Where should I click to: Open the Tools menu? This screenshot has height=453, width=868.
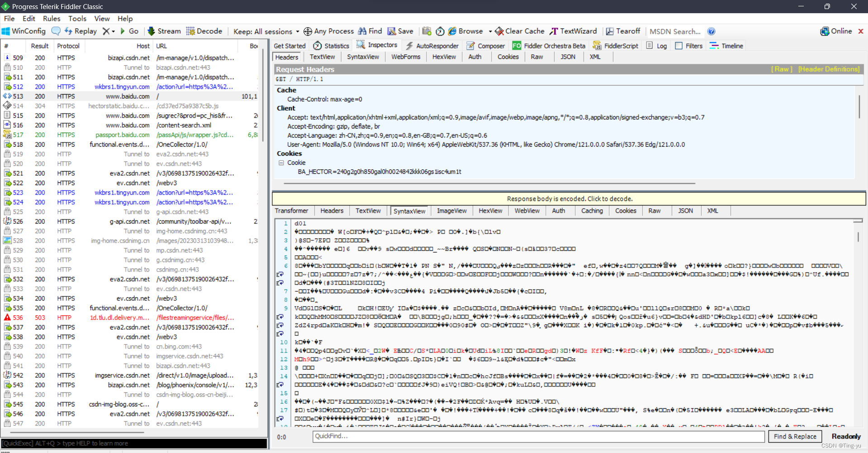[77, 19]
